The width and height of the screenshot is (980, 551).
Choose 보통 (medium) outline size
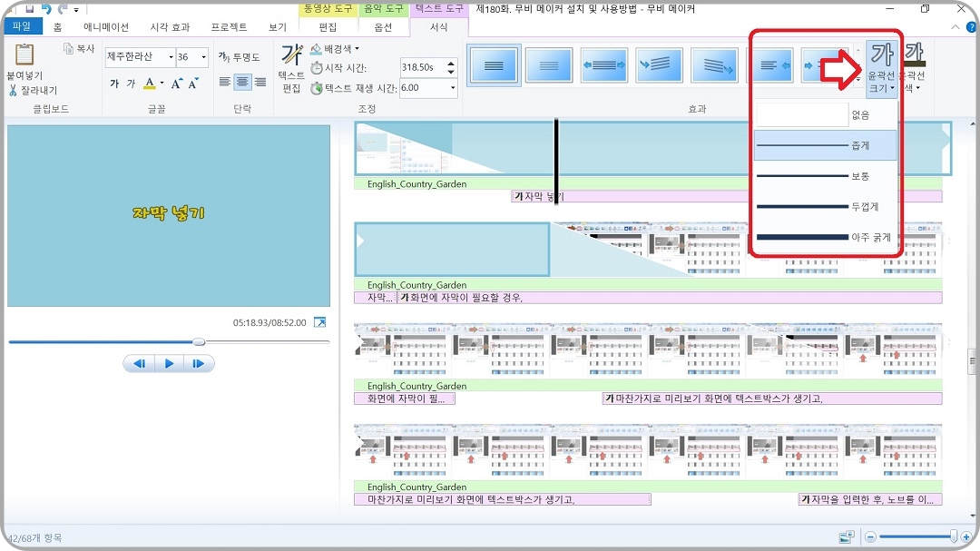click(825, 176)
